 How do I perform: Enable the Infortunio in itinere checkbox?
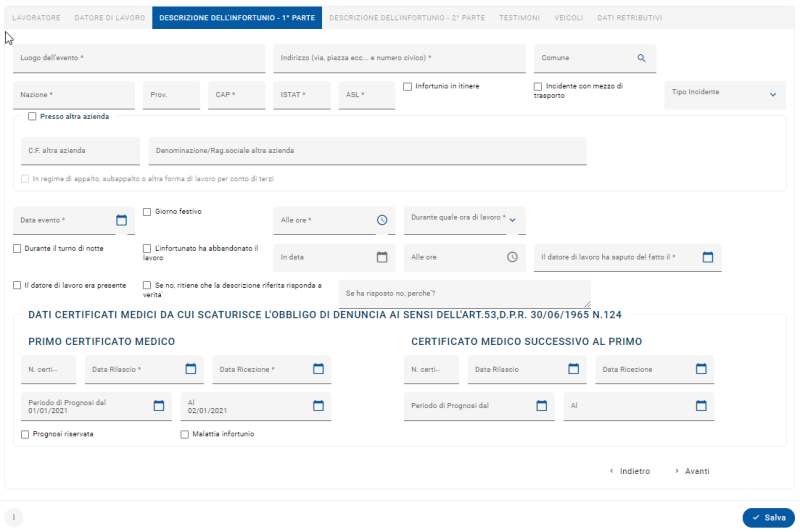click(407, 87)
